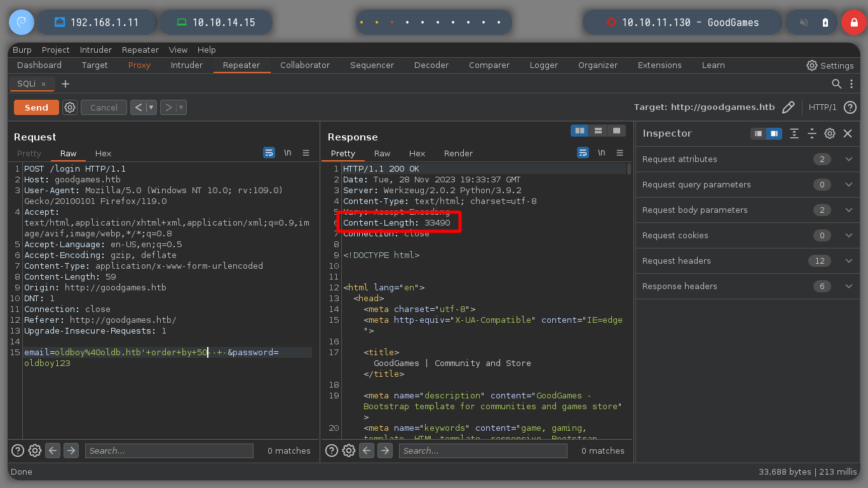The height and width of the screenshot is (488, 868).
Task: Show Request Hex view
Action: point(103,153)
